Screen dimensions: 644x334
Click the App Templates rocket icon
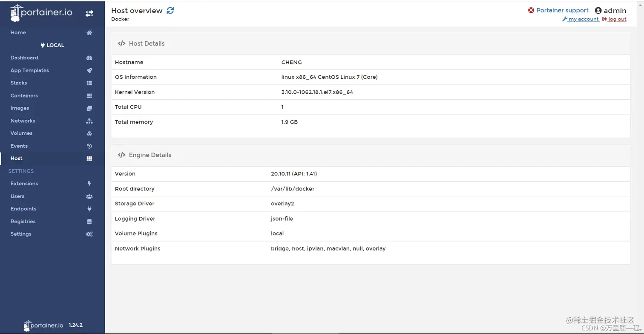click(89, 71)
